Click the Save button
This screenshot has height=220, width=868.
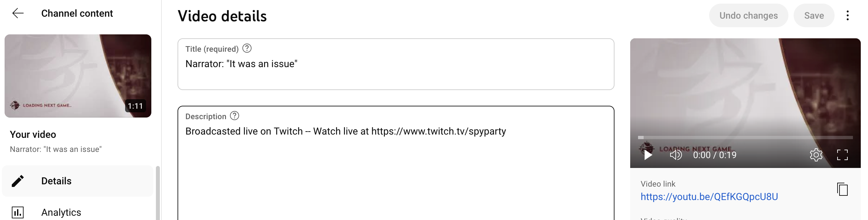(x=814, y=15)
